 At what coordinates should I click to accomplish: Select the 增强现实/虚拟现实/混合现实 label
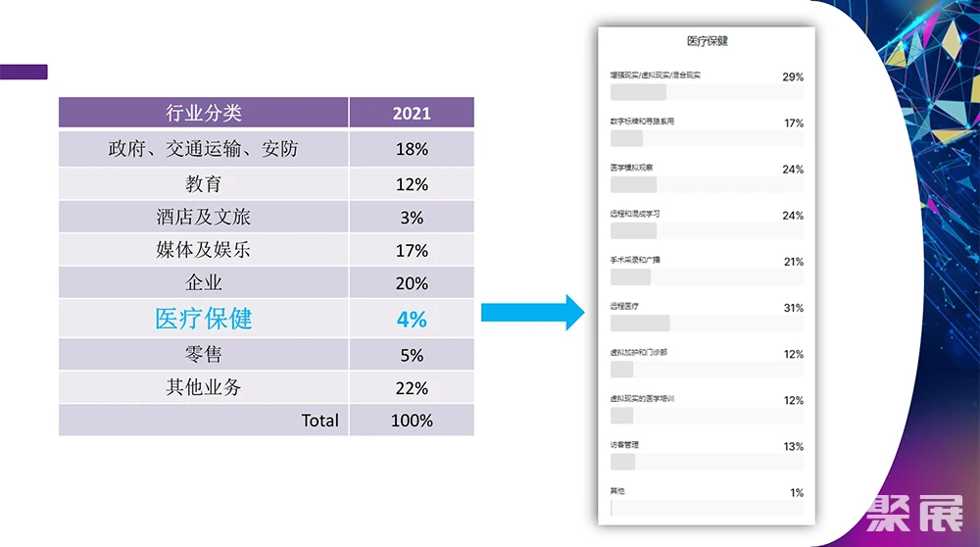pyautogui.click(x=655, y=75)
